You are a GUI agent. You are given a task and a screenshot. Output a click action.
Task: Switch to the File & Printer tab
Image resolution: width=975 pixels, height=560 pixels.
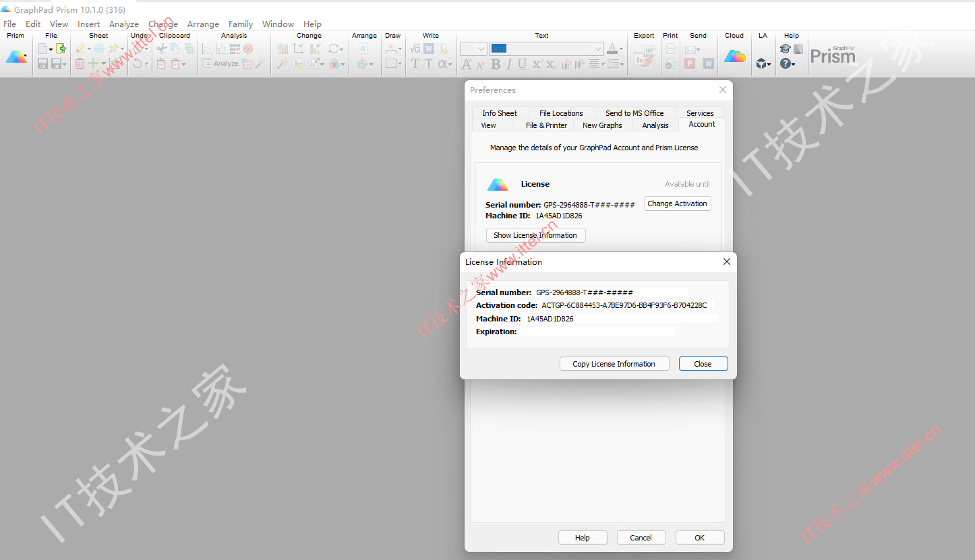pos(546,125)
